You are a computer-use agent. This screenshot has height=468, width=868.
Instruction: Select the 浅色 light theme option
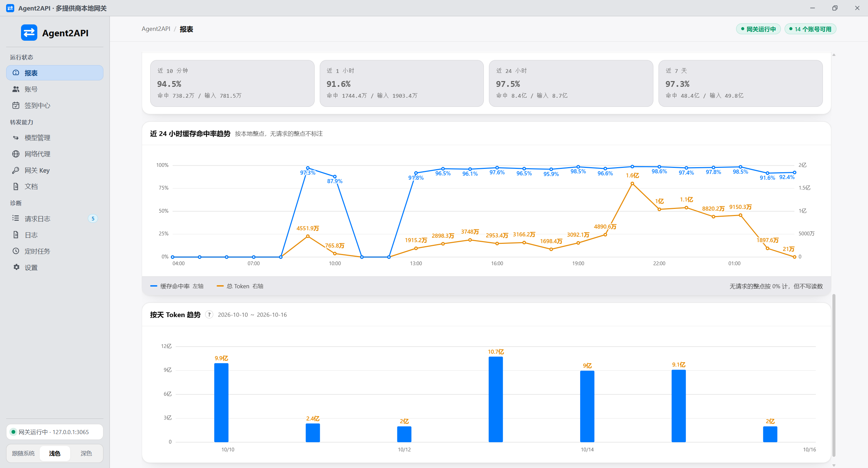tap(55, 453)
